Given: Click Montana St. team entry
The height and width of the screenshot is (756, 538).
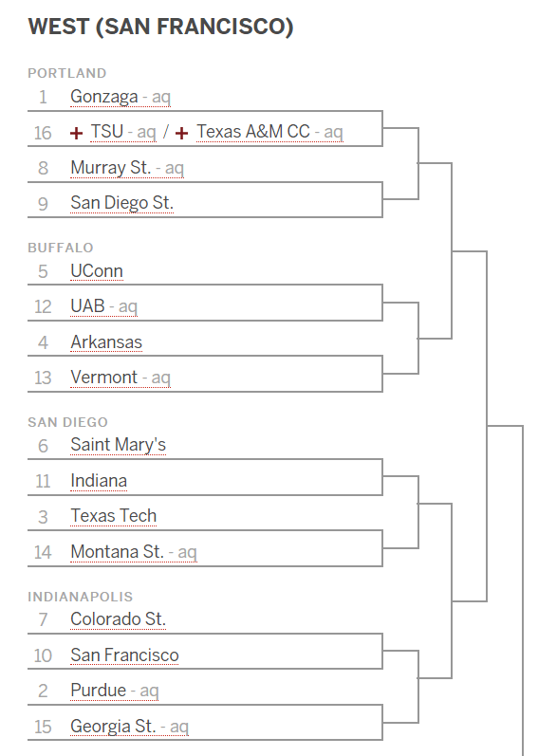Looking at the screenshot, I should (117, 551).
